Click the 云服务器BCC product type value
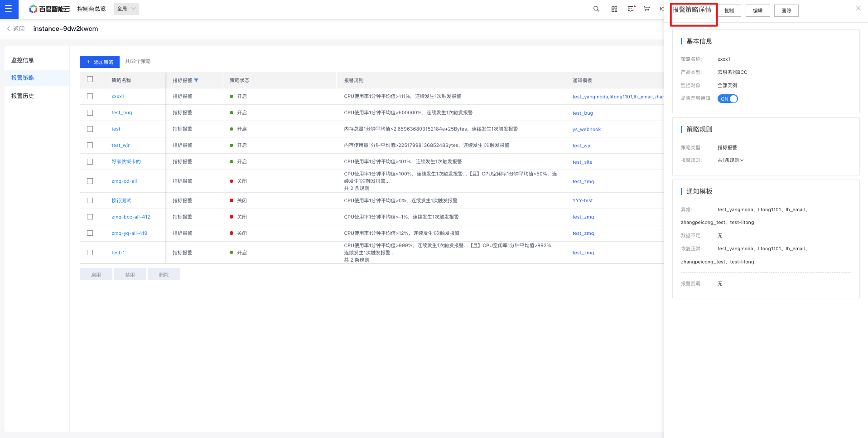 [x=733, y=72]
